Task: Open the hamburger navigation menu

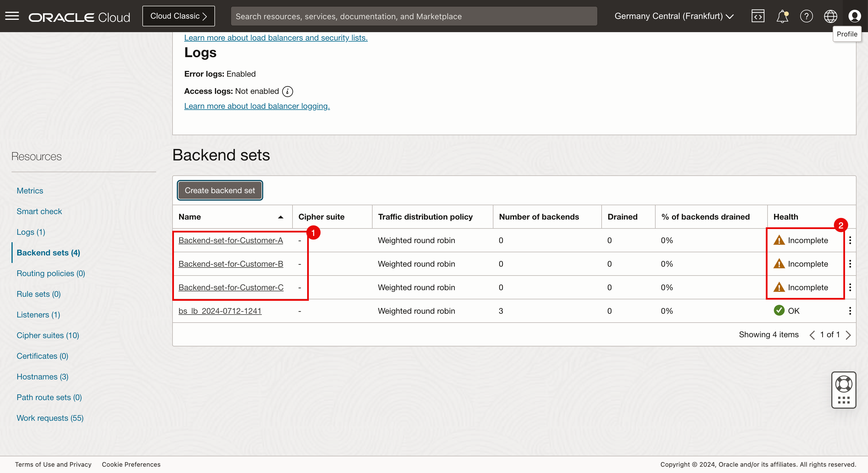Action: (x=12, y=16)
